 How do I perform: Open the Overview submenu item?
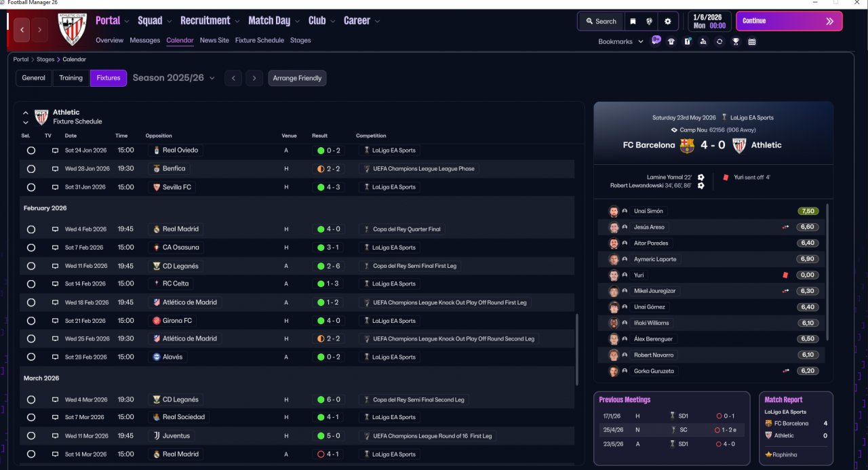(109, 40)
